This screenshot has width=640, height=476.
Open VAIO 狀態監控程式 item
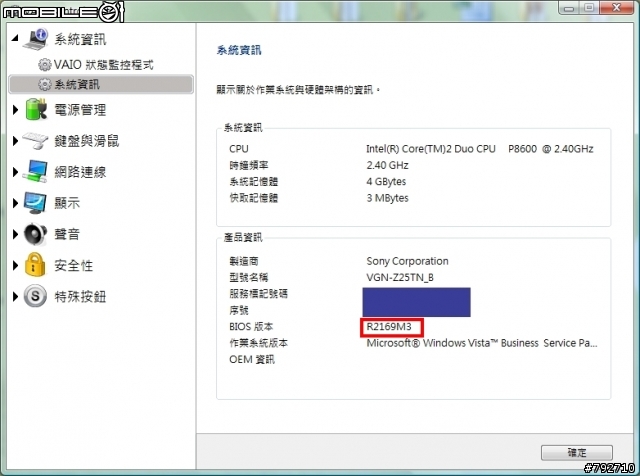point(104,65)
